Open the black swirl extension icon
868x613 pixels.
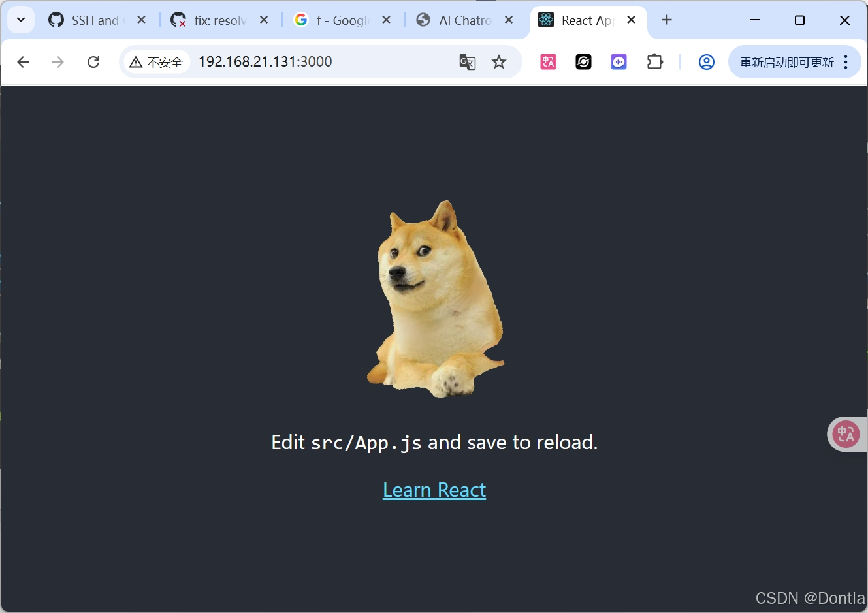coord(583,62)
